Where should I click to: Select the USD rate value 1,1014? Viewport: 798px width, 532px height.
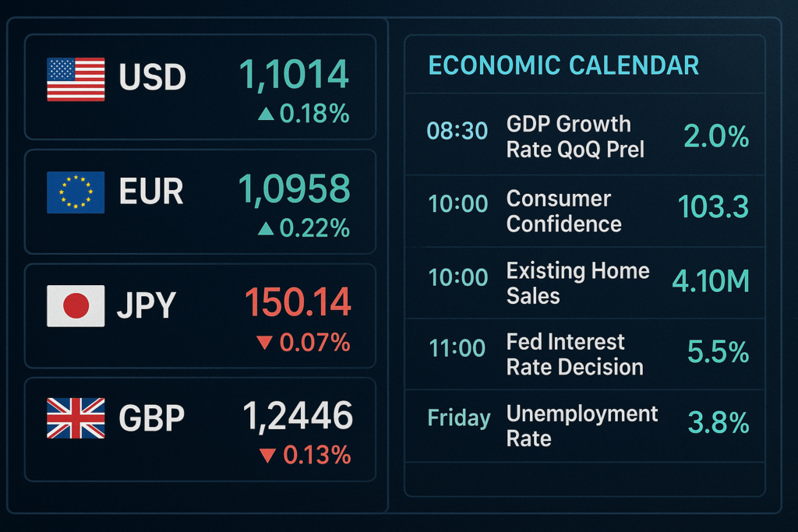tap(294, 76)
